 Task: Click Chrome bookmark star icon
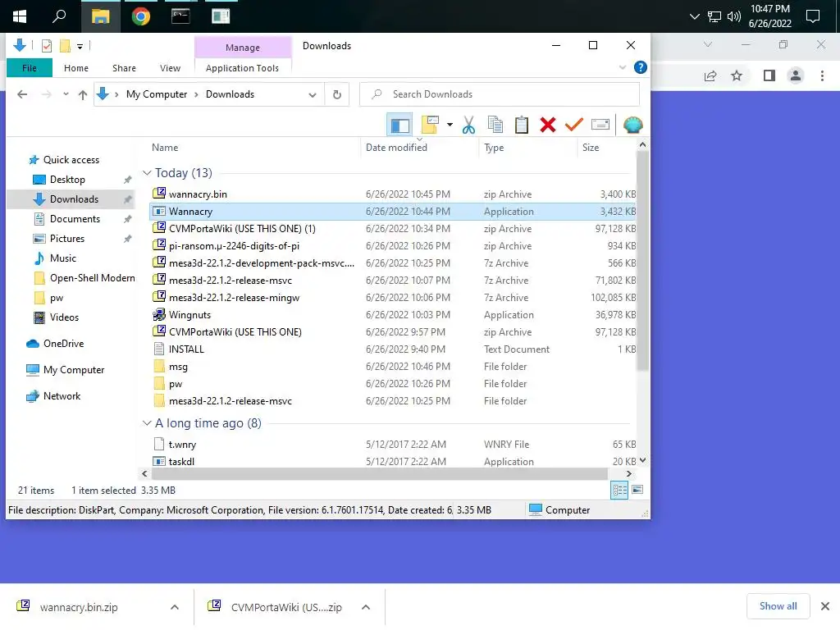pyautogui.click(x=737, y=76)
